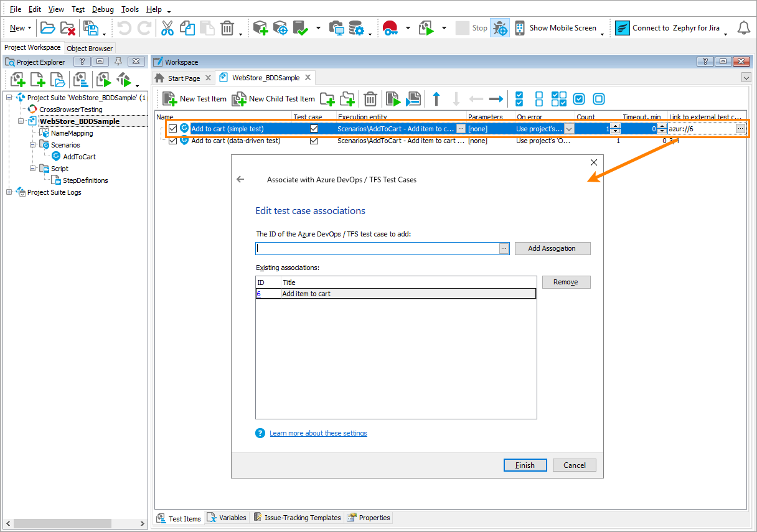Viewport: 757px width, 532px height.
Task: Open the Tools menu
Action: [x=129, y=9]
